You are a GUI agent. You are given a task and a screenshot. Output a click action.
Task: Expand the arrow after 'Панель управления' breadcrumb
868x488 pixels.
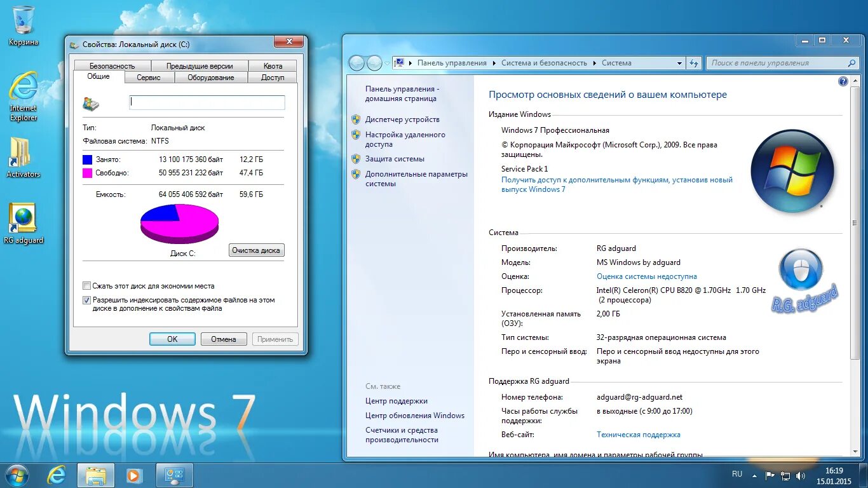[x=494, y=63]
